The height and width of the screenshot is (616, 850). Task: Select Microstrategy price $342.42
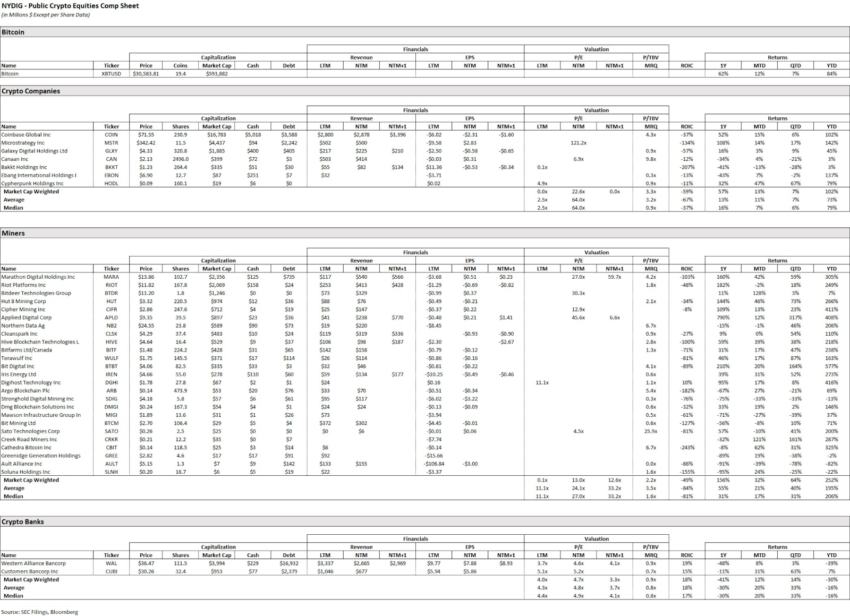tap(146, 143)
